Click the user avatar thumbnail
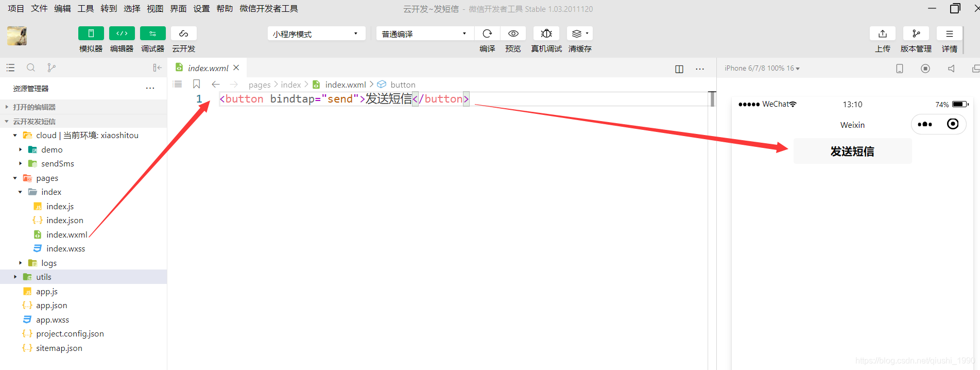Image resolution: width=980 pixels, height=370 pixels. tap(17, 36)
